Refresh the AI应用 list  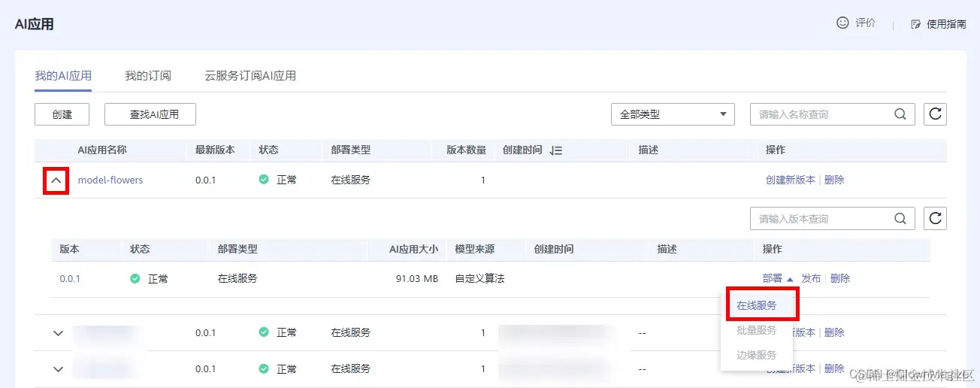(935, 114)
